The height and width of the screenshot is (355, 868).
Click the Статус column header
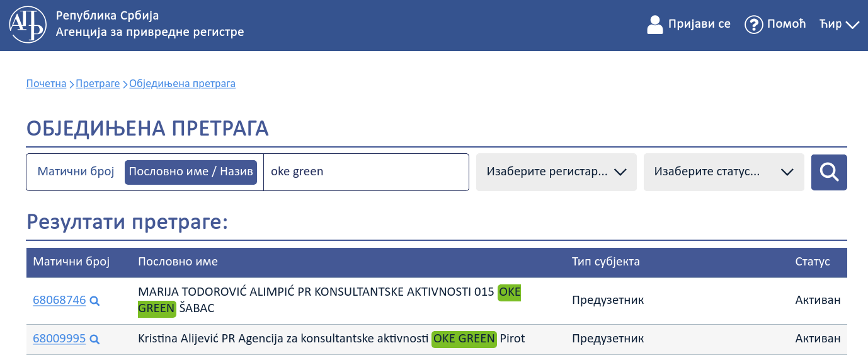point(813,262)
